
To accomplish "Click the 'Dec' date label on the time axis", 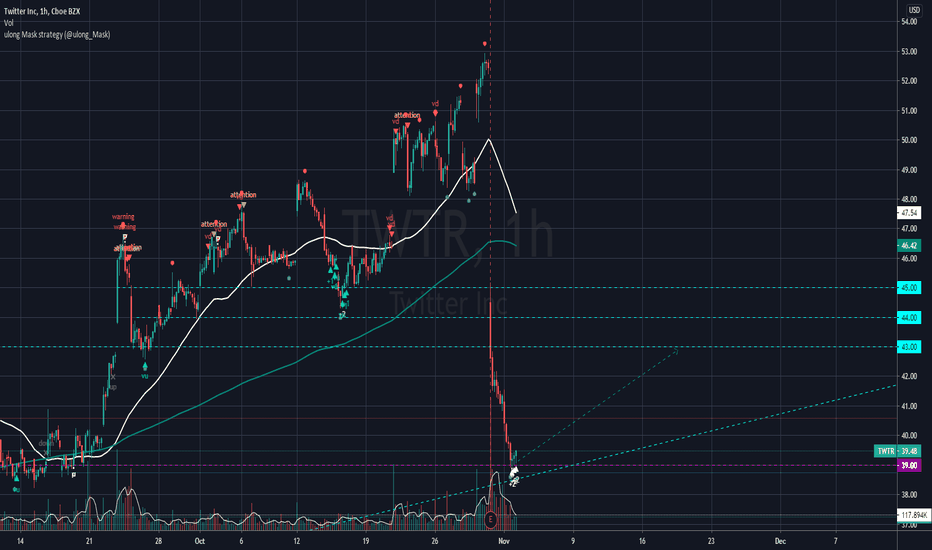I will click(780, 541).
